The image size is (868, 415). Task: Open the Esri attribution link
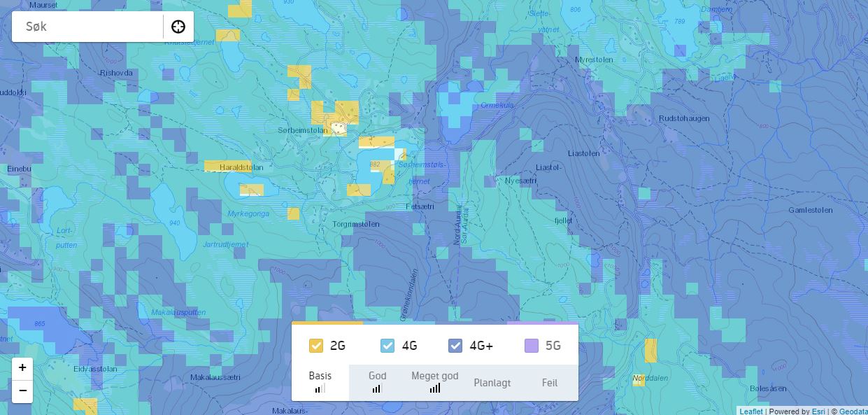(x=818, y=412)
